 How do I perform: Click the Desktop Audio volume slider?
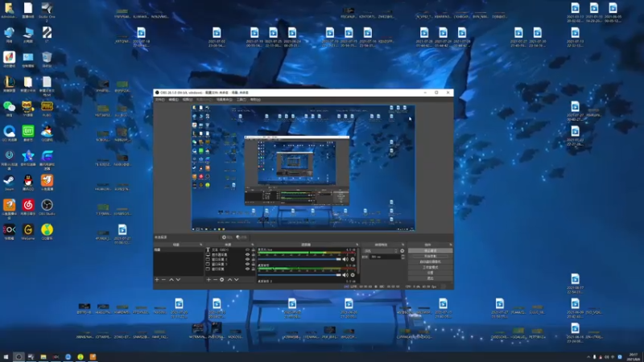299,275
